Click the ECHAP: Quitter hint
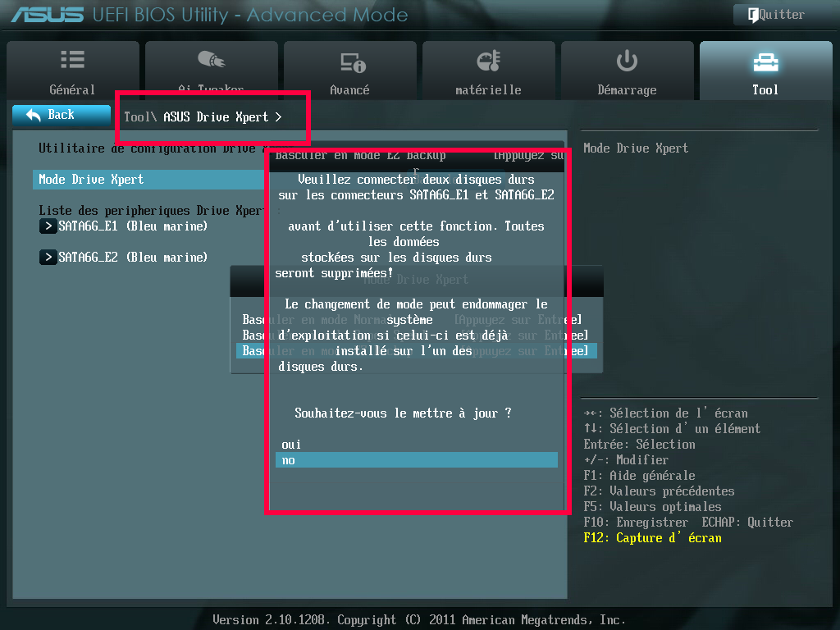The height and width of the screenshot is (630, 840). (747, 523)
